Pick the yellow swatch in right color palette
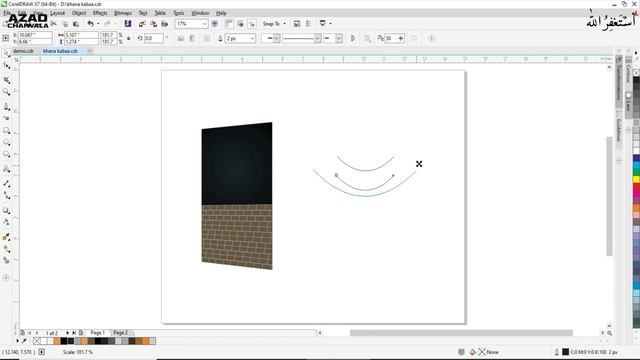This screenshot has width=640, height=360. (636, 179)
